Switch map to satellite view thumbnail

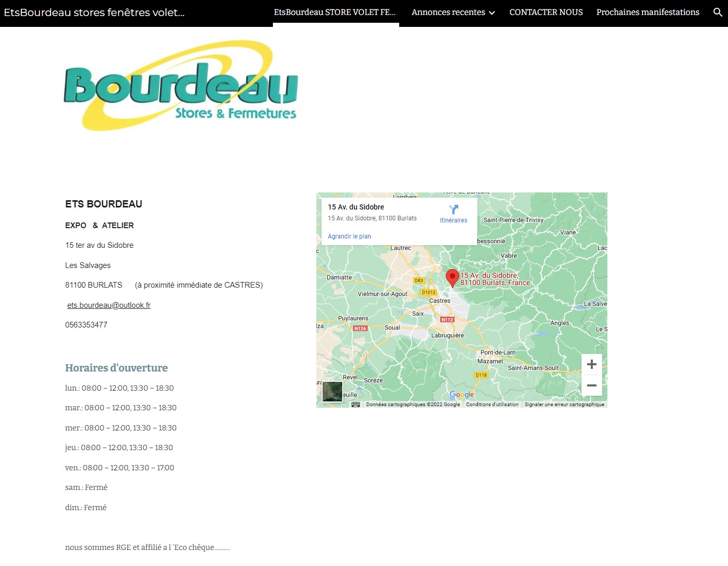click(x=332, y=392)
